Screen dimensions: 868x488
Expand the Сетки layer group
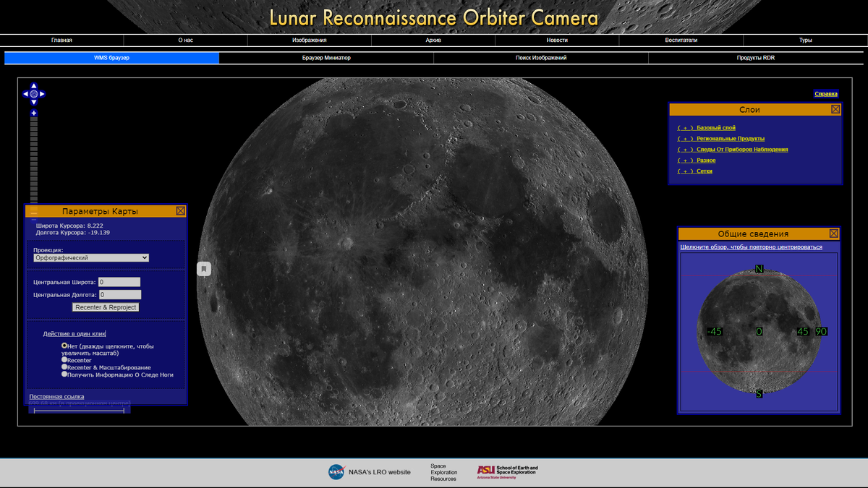click(695, 171)
